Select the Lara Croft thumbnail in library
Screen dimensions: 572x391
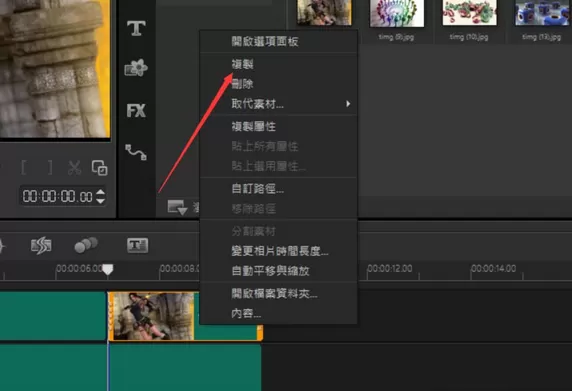[324, 12]
